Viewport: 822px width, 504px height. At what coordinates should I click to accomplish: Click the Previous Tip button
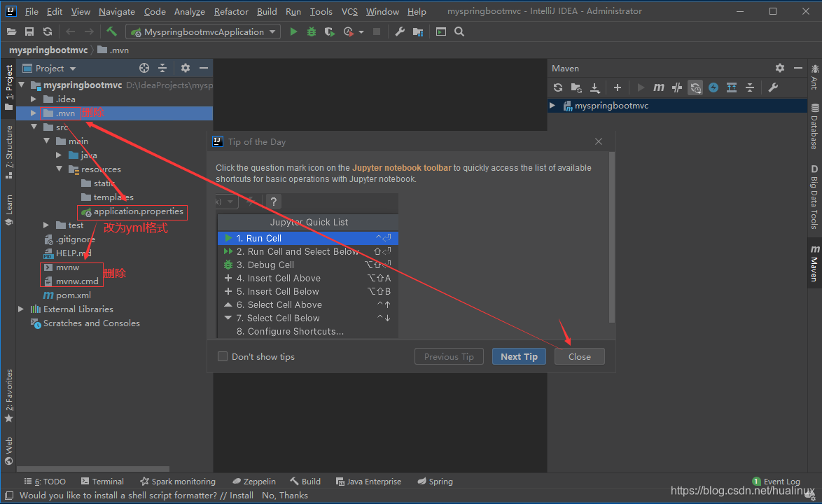(449, 356)
